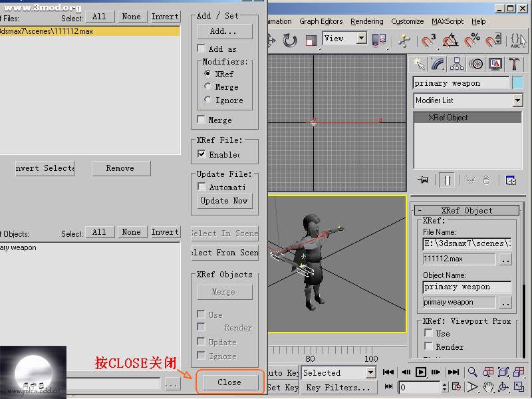Select the Merge modifiers radio button
532x399 pixels.
tap(208, 87)
